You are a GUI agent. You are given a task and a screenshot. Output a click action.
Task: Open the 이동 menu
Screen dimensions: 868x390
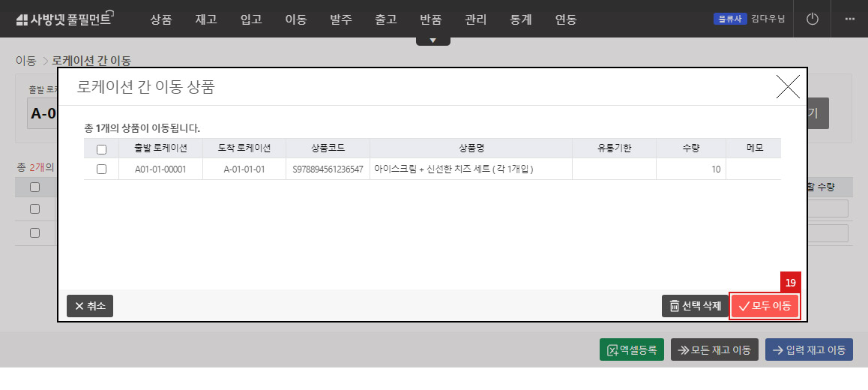pyautogui.click(x=296, y=19)
